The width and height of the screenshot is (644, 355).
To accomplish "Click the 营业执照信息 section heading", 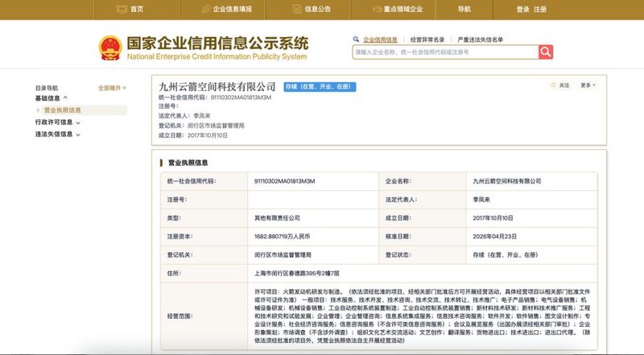I will pyautogui.click(x=188, y=163).
